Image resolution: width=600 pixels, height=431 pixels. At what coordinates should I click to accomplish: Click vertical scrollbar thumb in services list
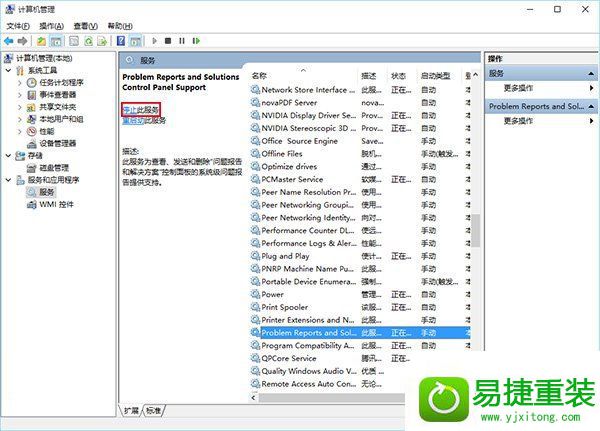(x=475, y=230)
